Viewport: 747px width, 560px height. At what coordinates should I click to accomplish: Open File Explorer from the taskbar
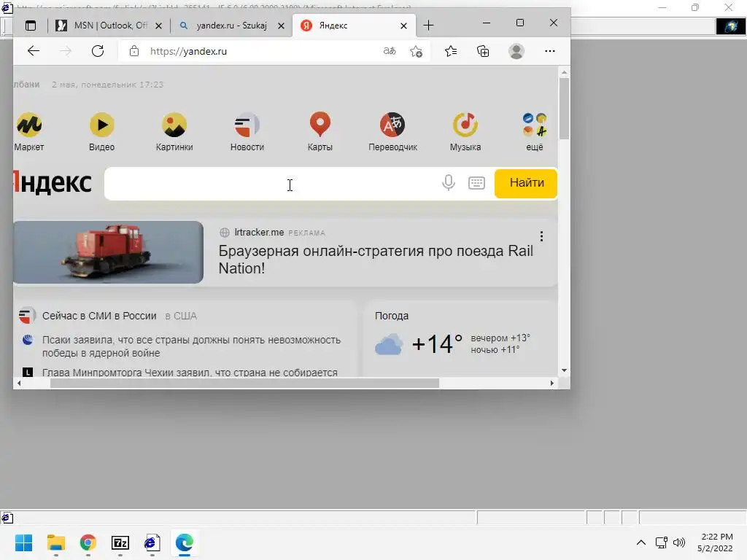[55, 542]
